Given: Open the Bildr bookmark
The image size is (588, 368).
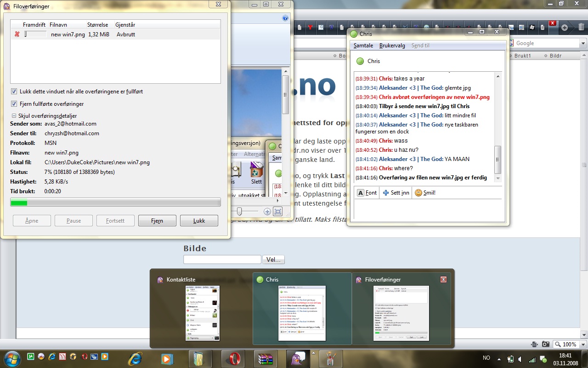Looking at the screenshot, I should pos(552,56).
